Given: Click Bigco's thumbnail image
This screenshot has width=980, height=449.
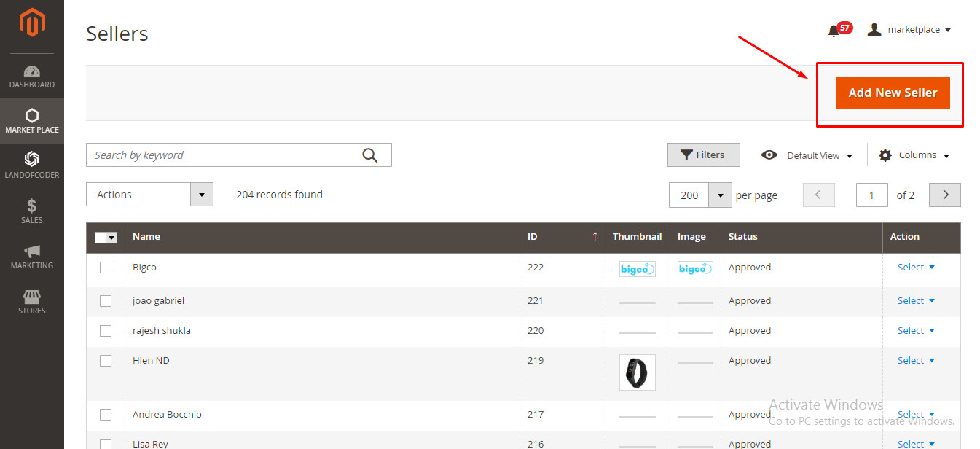Looking at the screenshot, I should tap(637, 268).
